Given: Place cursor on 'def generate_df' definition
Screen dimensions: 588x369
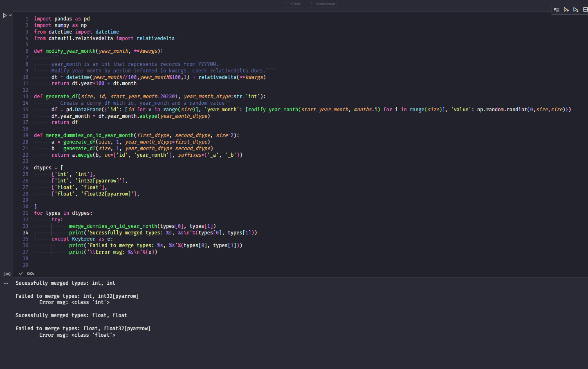Looking at the screenshot, I should pos(150,97).
